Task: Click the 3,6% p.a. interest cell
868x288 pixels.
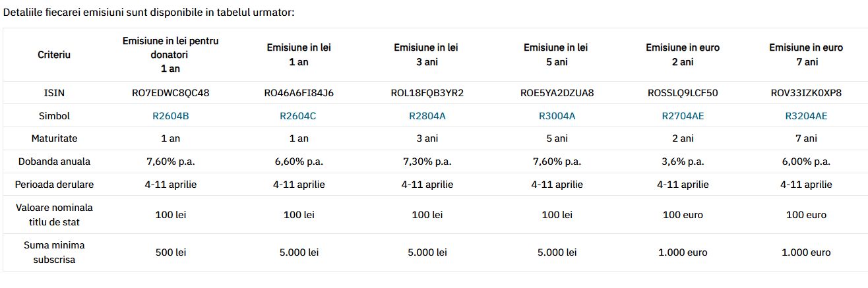Action: [x=683, y=161]
